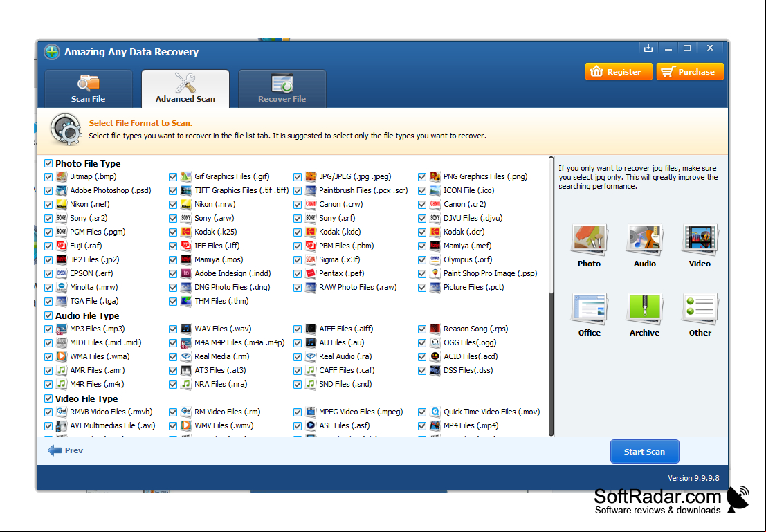766x532 pixels.
Task: Toggle the ICON File (.ico) checkbox
Action: point(422,190)
